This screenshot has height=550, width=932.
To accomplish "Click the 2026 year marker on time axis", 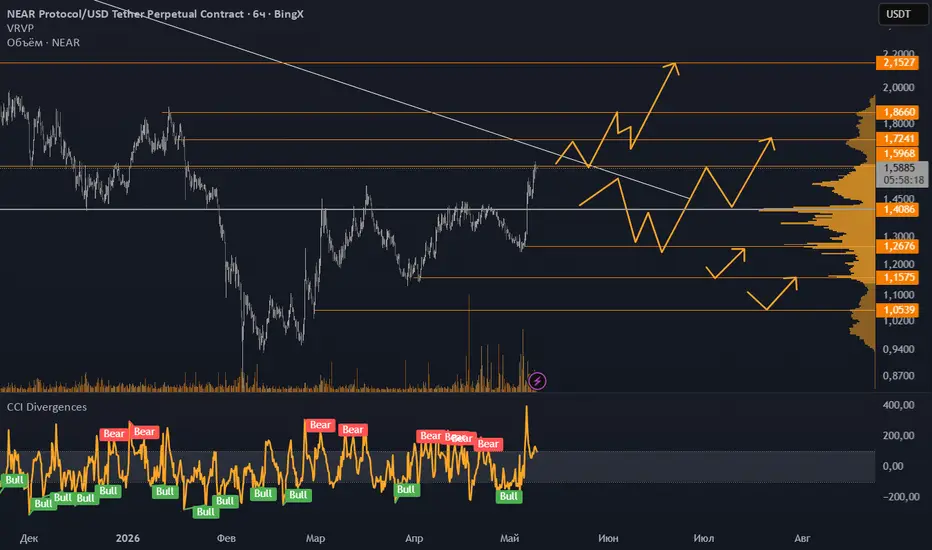I will pyautogui.click(x=128, y=538).
